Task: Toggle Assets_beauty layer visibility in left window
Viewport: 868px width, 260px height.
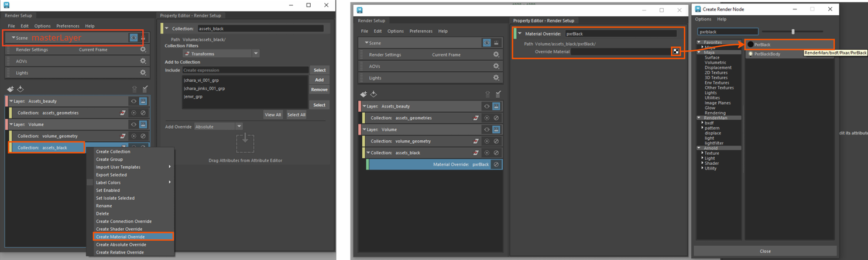Action: pyautogui.click(x=133, y=101)
